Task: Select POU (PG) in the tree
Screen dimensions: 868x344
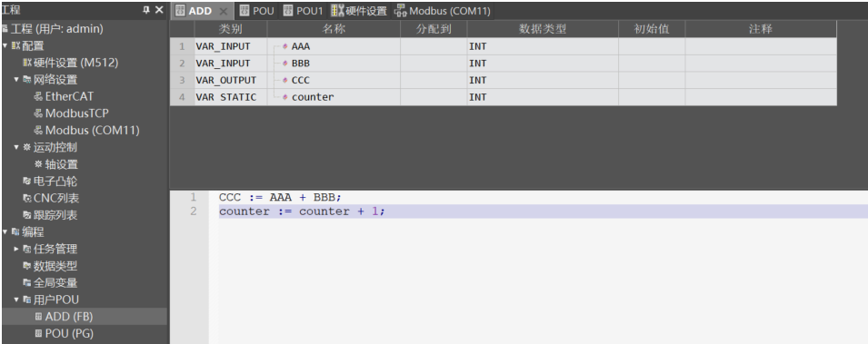Action: tap(69, 333)
